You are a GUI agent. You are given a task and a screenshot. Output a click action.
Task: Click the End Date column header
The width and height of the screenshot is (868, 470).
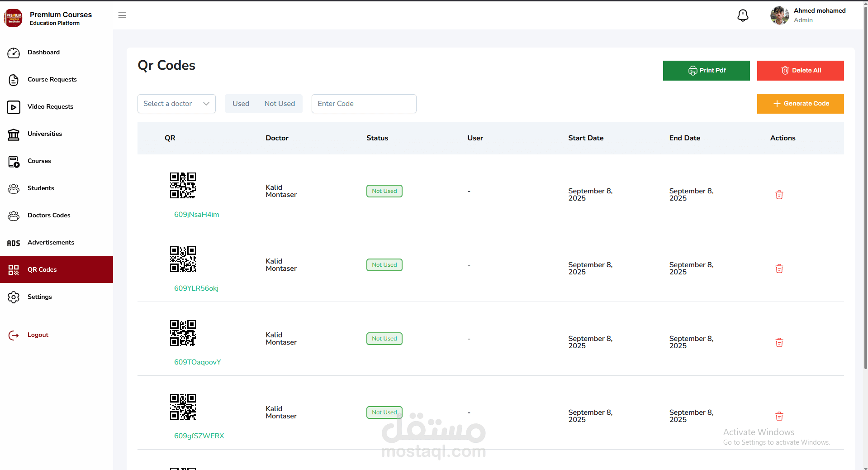[x=684, y=138]
